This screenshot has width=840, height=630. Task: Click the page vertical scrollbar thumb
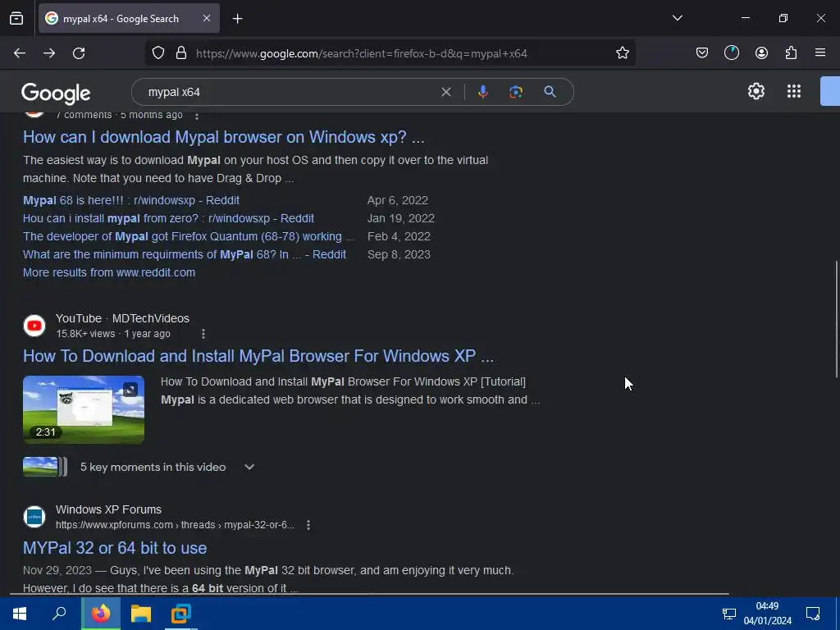pos(837,319)
